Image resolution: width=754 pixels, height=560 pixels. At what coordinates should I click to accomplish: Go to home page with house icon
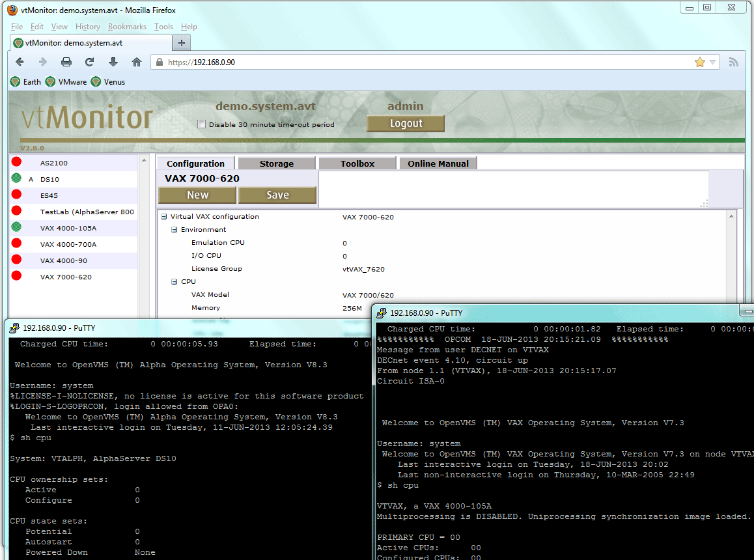tap(137, 62)
